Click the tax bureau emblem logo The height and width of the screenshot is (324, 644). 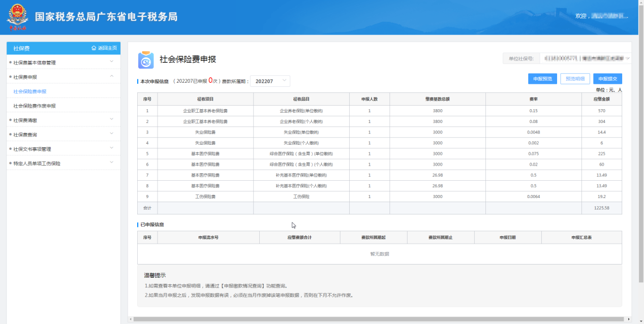point(17,17)
